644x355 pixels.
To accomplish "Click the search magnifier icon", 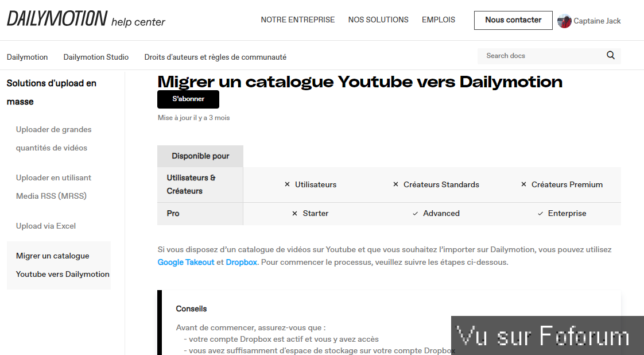I will pyautogui.click(x=610, y=55).
